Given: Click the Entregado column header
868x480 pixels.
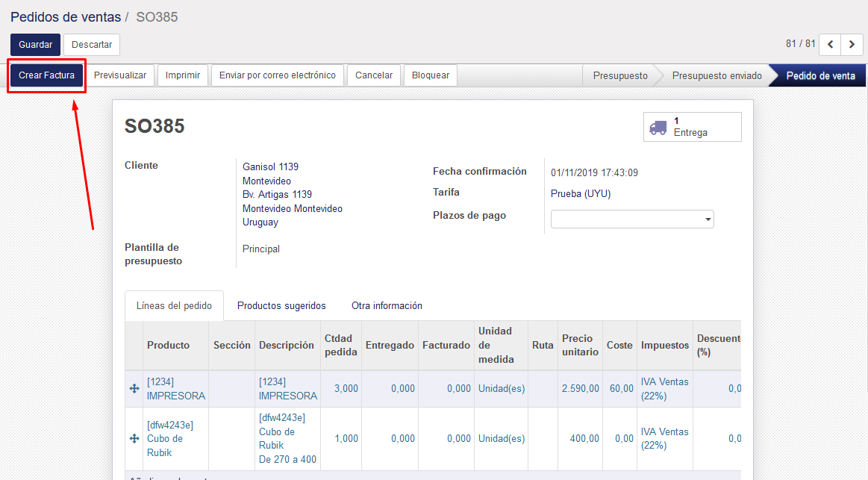Looking at the screenshot, I should (390, 345).
